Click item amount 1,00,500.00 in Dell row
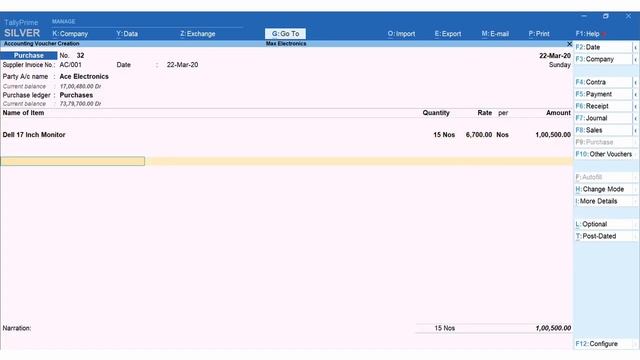Image resolution: width=640 pixels, height=360 pixels. 553,135
